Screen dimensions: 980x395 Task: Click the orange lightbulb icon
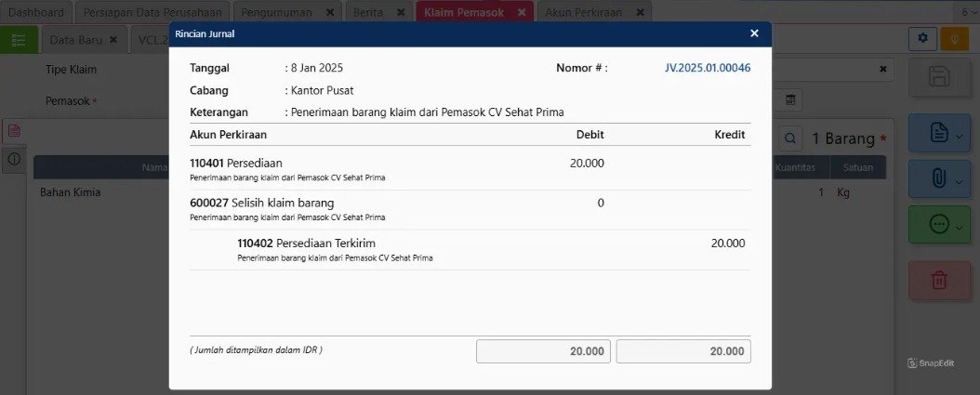[x=954, y=39]
